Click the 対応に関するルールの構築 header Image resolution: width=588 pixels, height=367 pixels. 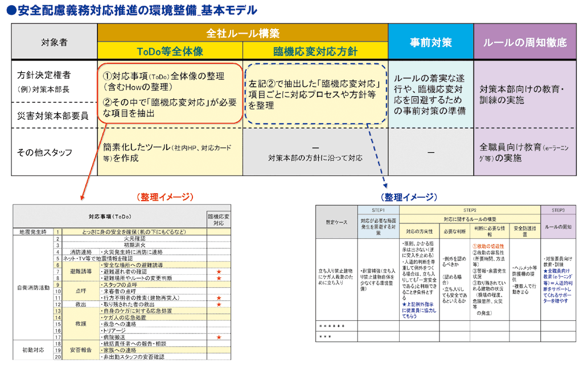(x=470, y=219)
